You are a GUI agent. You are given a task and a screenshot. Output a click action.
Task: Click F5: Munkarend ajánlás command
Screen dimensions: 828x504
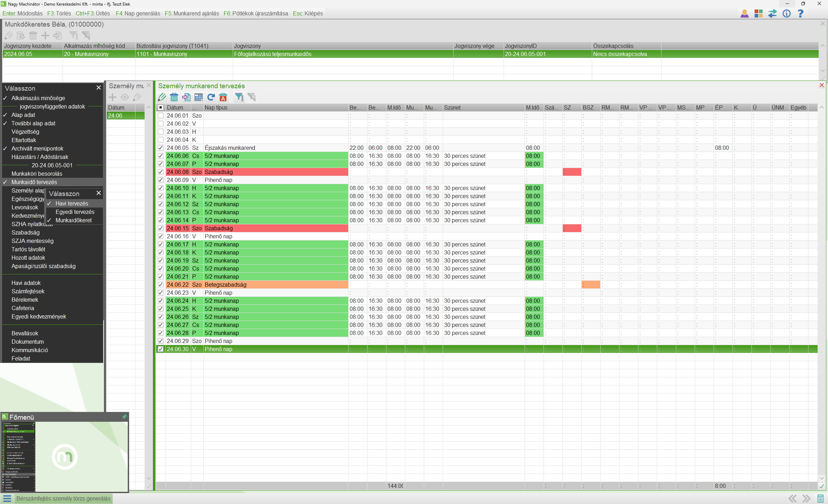[x=192, y=13]
